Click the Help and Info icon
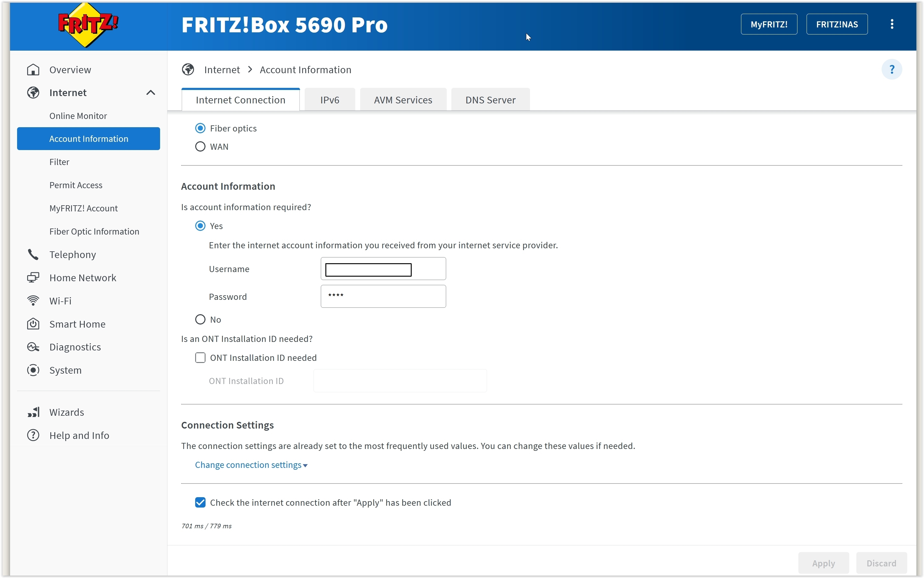The width and height of the screenshot is (924, 578). tap(33, 436)
